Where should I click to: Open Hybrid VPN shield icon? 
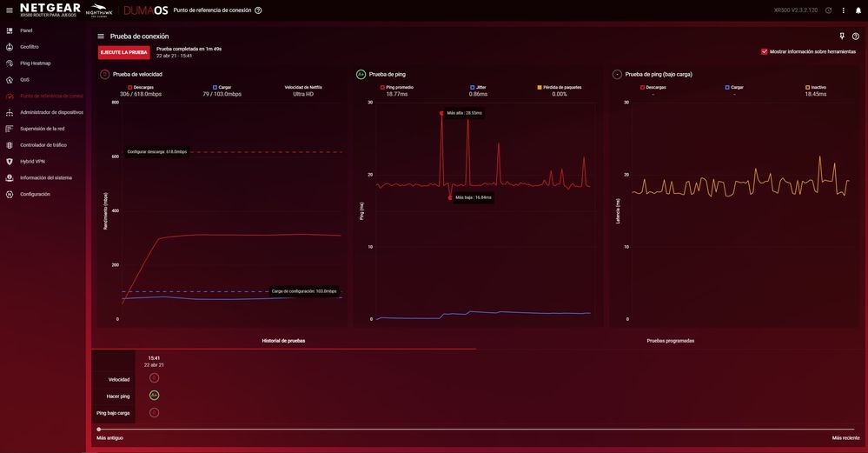click(x=10, y=162)
